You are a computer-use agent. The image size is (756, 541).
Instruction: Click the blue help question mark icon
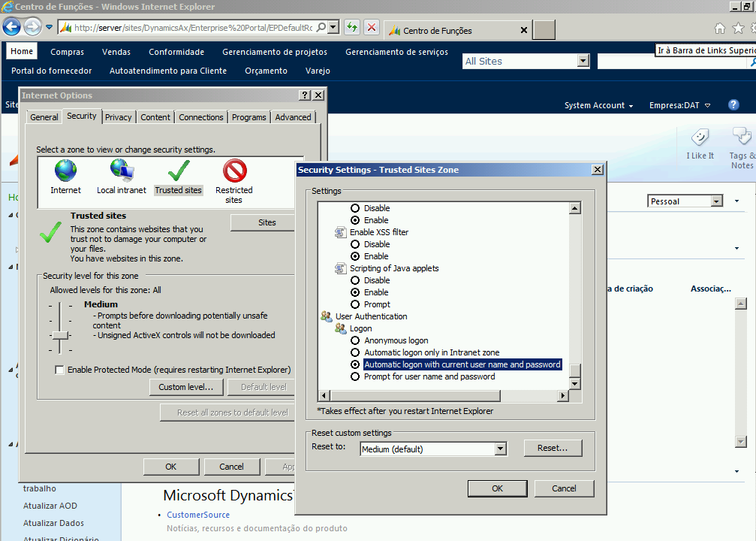click(x=733, y=104)
